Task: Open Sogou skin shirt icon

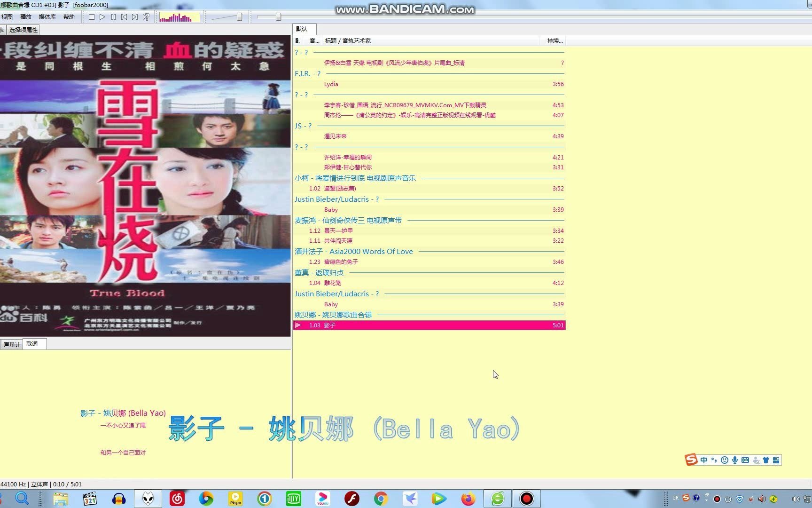Action: [x=766, y=460]
